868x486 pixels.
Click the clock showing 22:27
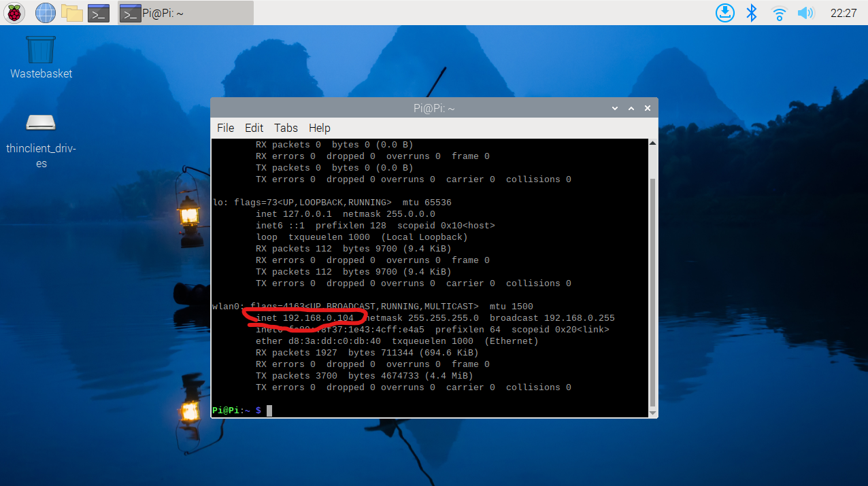tap(844, 13)
